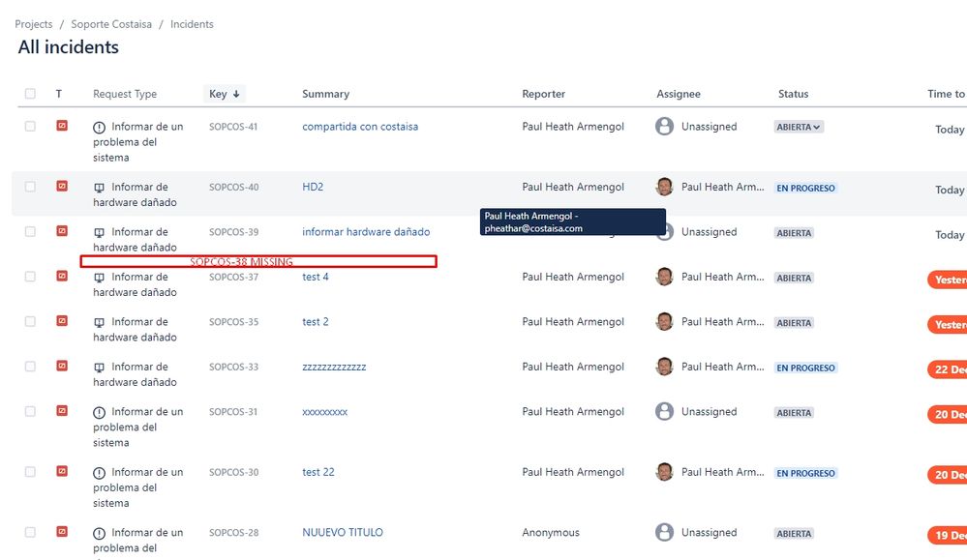Select the checkbox for SOPCOS-41
This screenshot has width=967, height=560.
[x=30, y=127]
